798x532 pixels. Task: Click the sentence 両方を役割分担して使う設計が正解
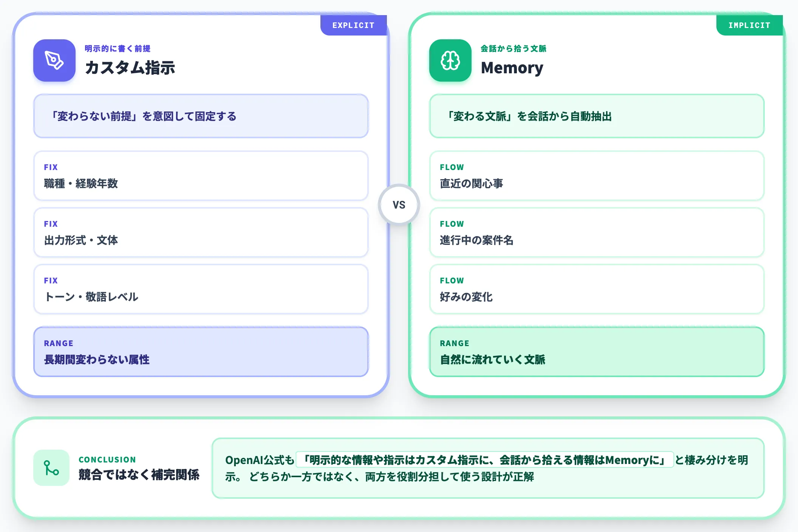450,477
